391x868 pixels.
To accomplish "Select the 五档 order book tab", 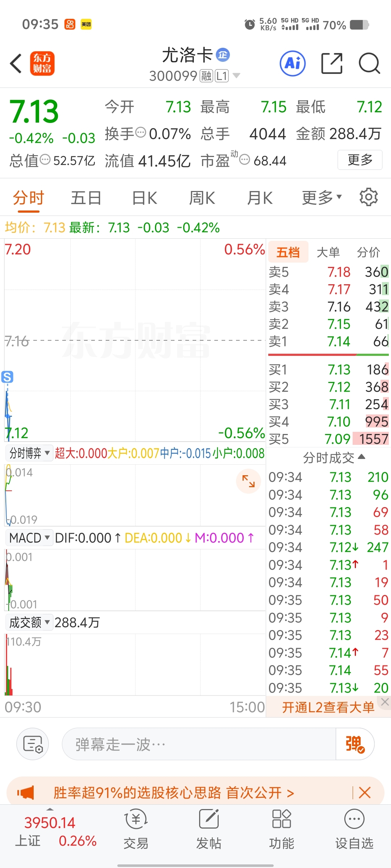I will 288,252.
